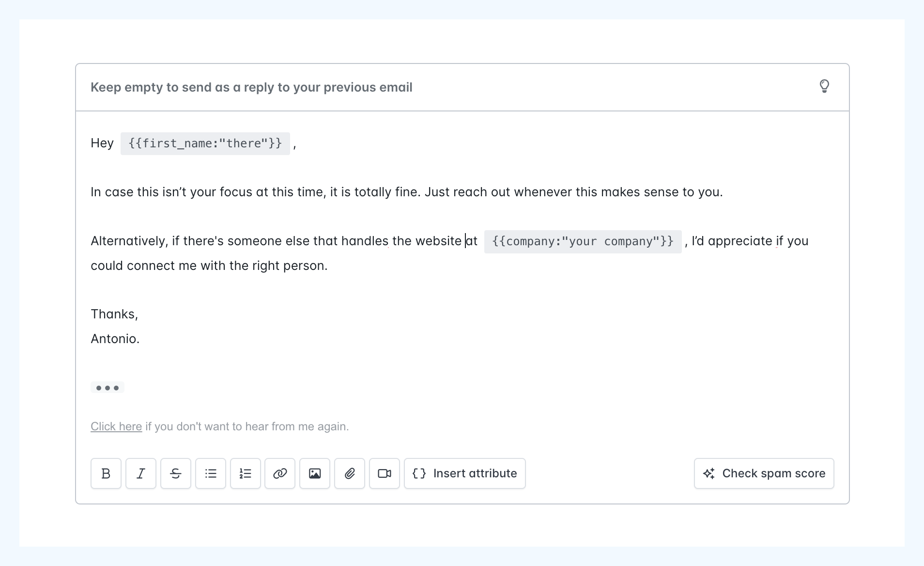Open the lightbulb tips icon
Image resolution: width=924 pixels, height=566 pixels.
pos(825,86)
